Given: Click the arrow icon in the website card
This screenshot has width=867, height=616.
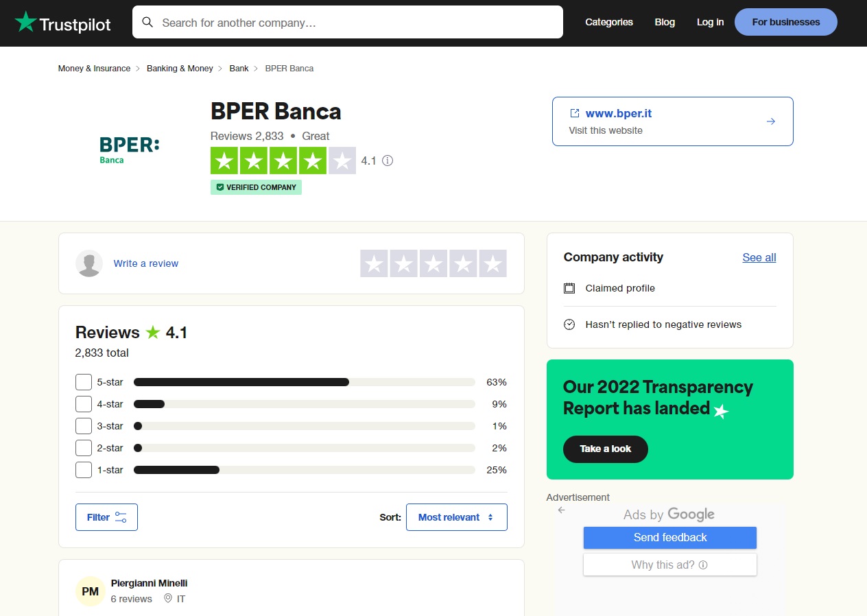Looking at the screenshot, I should (771, 121).
